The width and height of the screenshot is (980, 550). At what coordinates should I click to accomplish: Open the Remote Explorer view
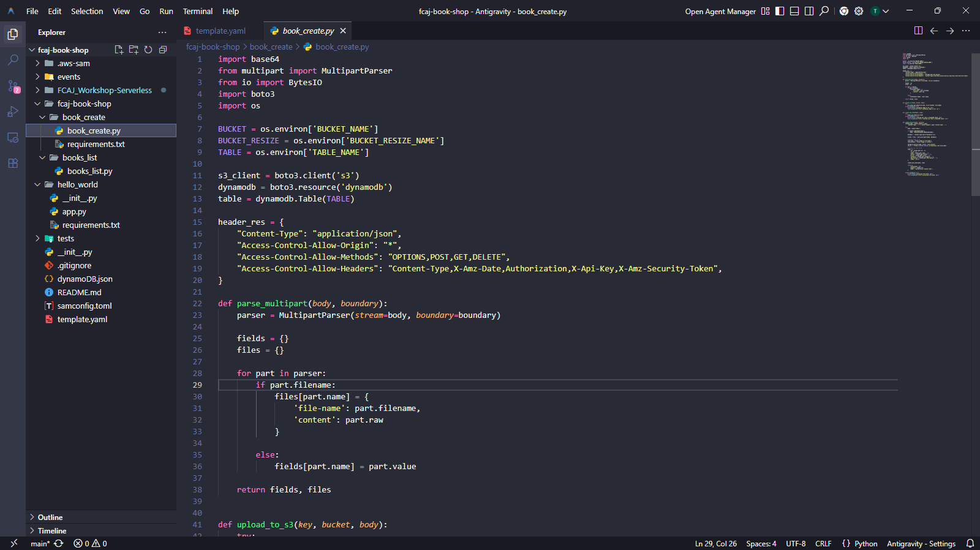pyautogui.click(x=13, y=138)
